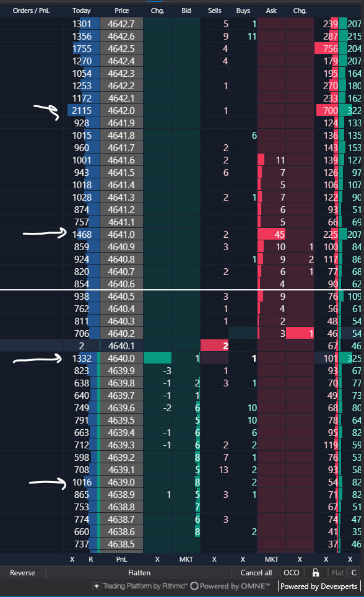This screenshot has height=597, width=364.
Task: Click the R button in bottom row
Action: (90, 559)
